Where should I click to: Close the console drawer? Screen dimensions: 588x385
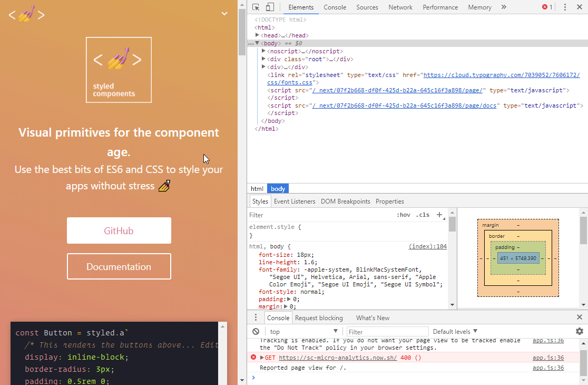[x=580, y=317]
